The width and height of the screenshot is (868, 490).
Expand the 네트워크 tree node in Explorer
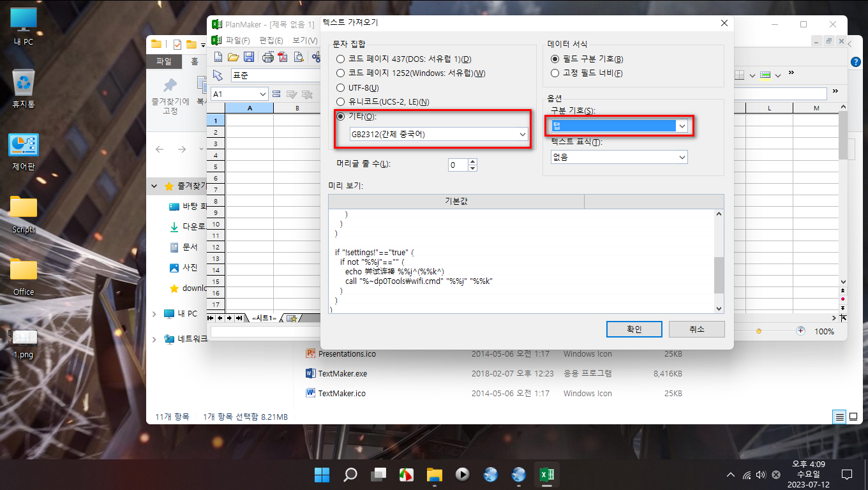154,339
